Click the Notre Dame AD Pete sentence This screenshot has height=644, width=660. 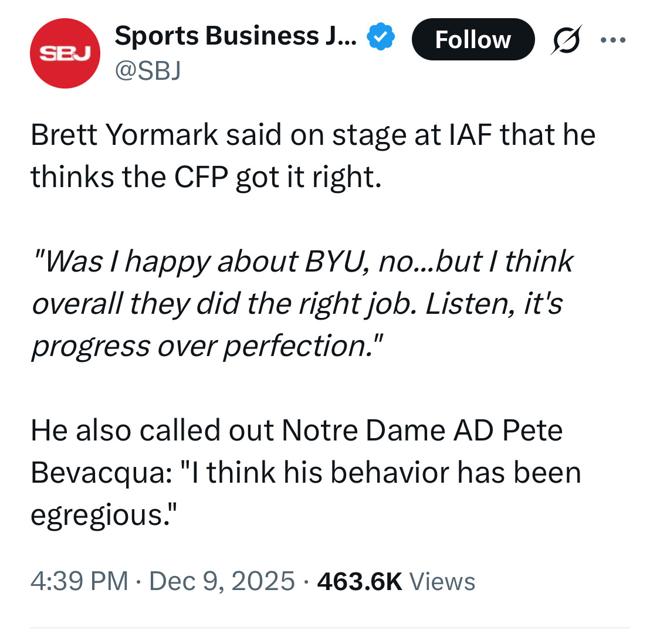click(x=296, y=431)
